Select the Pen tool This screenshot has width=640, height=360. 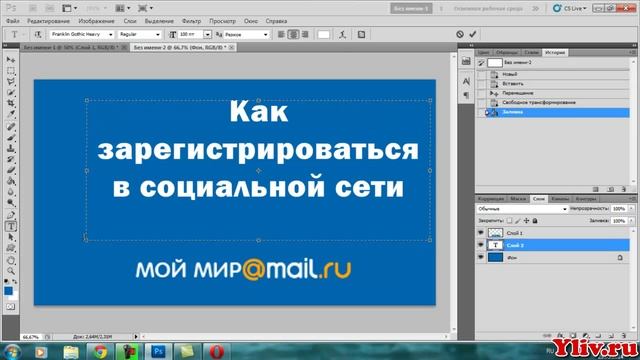coord(11,215)
